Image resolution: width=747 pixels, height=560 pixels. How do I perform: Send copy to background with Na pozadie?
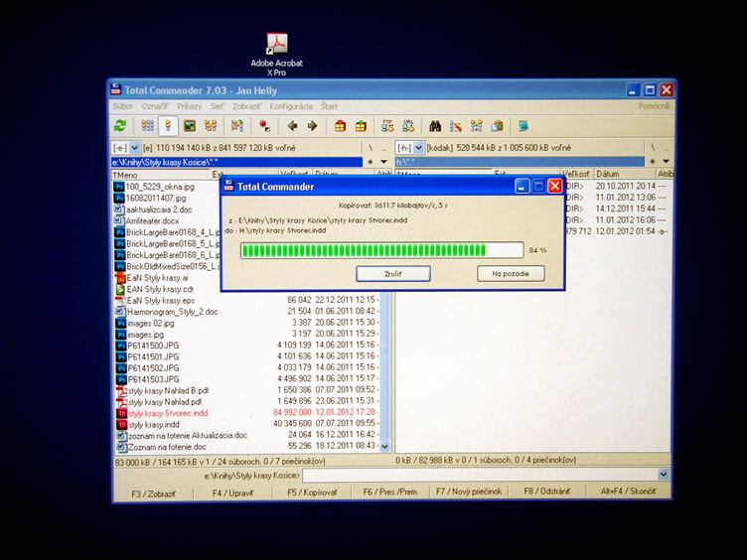tap(511, 274)
